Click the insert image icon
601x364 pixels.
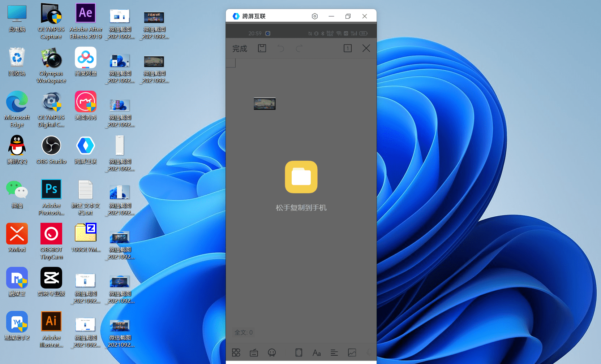352,352
